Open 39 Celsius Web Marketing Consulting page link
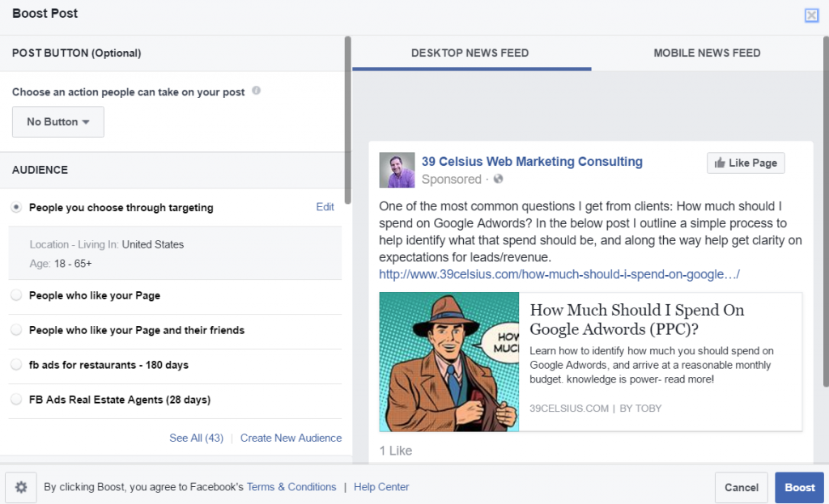The height and width of the screenshot is (504, 829). 532,162
